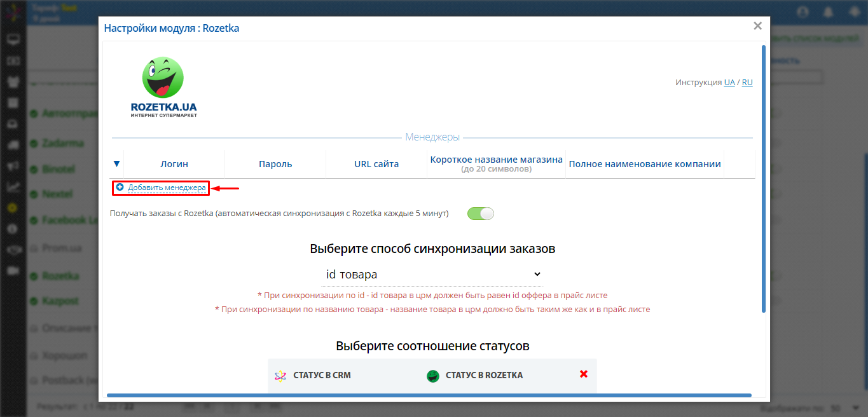The height and width of the screenshot is (417, 868).
Task: Remove the status mapping with red cross
Action: 584,374
